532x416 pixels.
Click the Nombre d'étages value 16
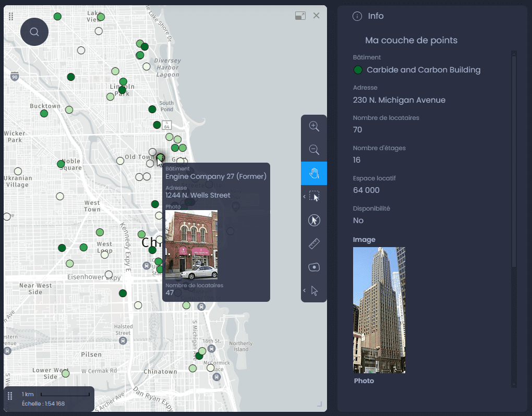click(357, 160)
